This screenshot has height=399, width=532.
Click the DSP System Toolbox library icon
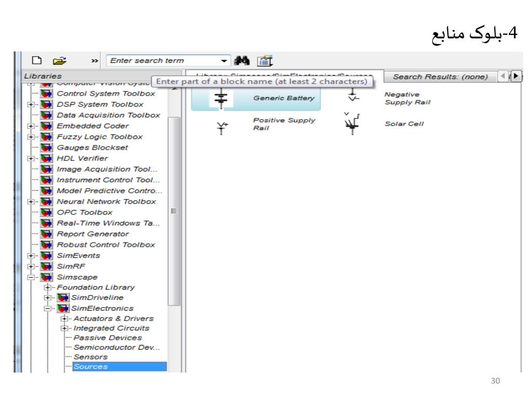[x=46, y=104]
